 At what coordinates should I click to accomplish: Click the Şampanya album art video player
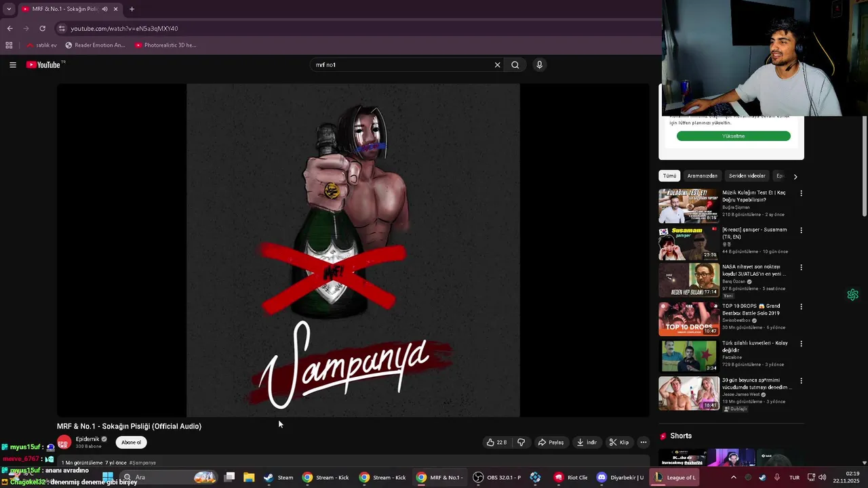(x=353, y=250)
